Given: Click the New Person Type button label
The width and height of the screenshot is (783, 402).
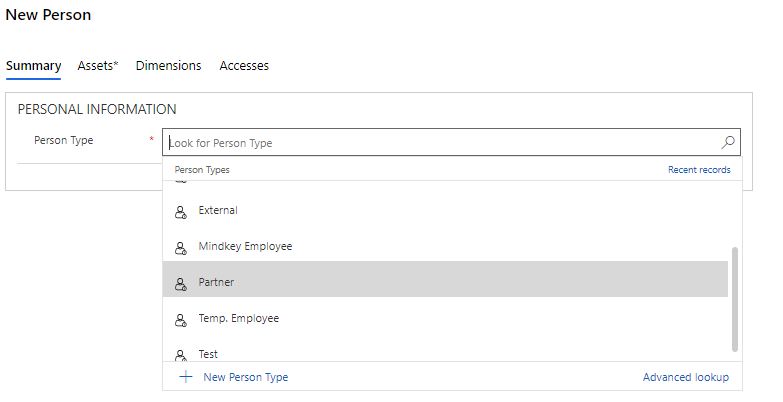Looking at the screenshot, I should click(x=245, y=377).
